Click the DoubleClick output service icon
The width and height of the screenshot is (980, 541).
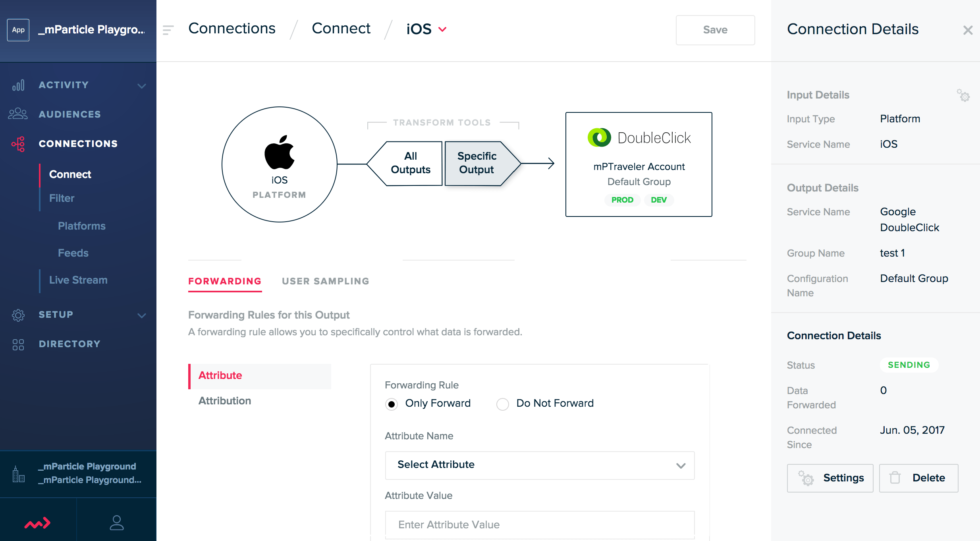(597, 137)
